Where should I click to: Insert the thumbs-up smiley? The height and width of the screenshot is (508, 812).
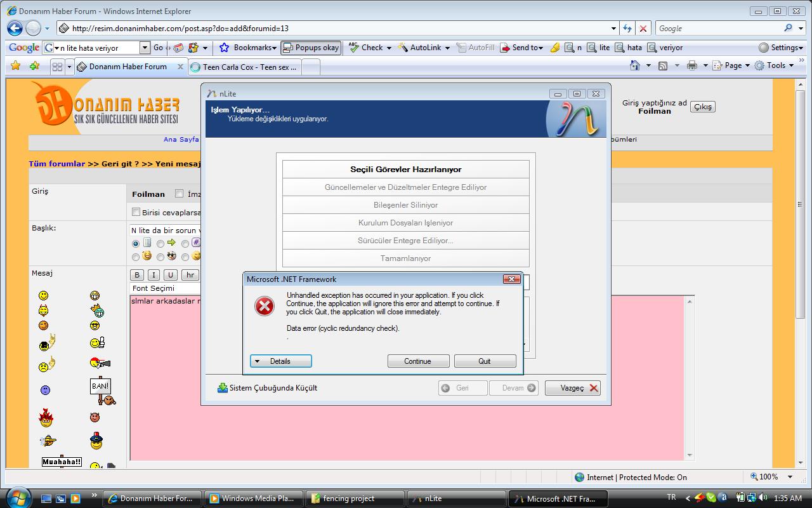pyautogui.click(x=97, y=343)
